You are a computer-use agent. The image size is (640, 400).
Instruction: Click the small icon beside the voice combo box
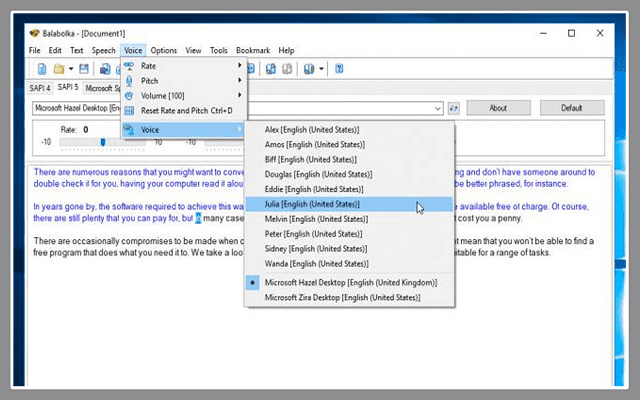tap(452, 108)
